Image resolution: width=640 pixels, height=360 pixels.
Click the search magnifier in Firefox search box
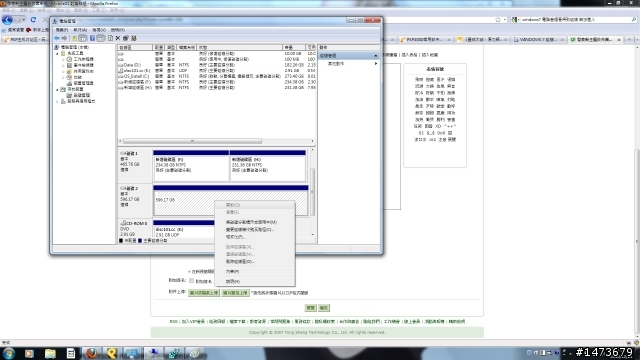634,20
